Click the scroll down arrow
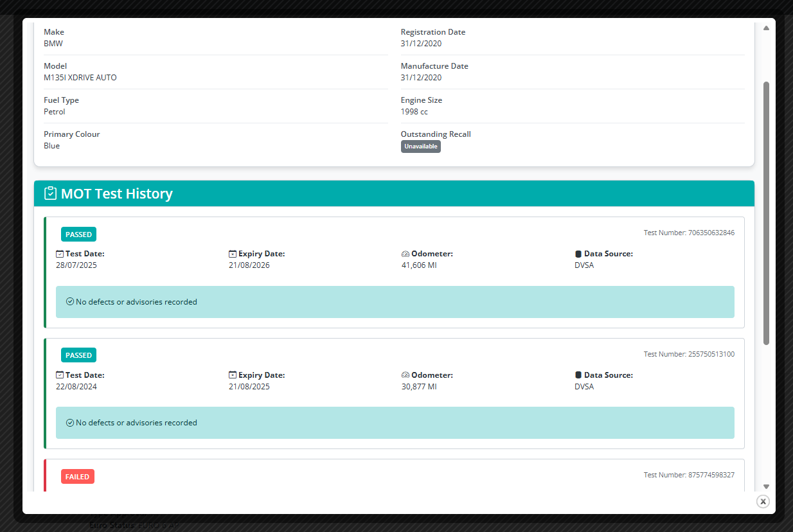Image resolution: width=793 pixels, height=532 pixels. (765, 486)
